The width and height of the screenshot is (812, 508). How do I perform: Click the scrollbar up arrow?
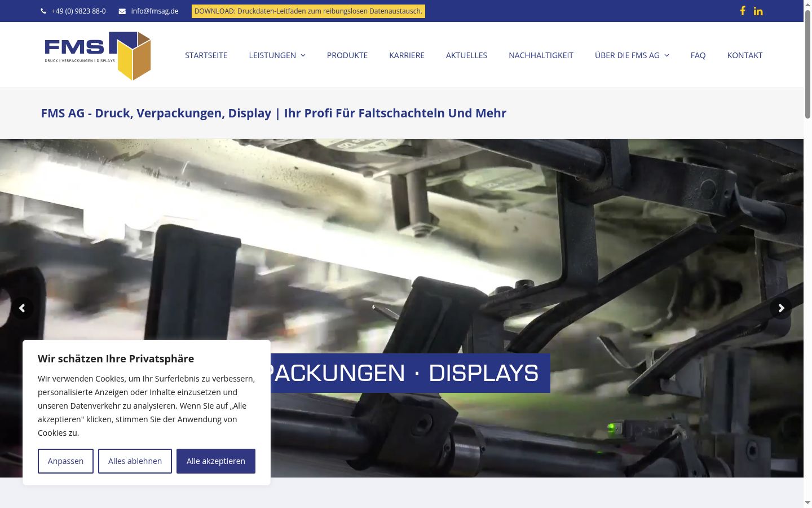click(807, 5)
